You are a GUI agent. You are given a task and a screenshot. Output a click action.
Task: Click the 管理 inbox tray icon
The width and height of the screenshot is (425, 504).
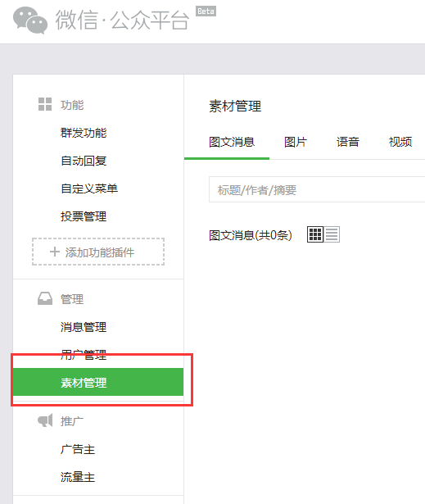point(45,298)
